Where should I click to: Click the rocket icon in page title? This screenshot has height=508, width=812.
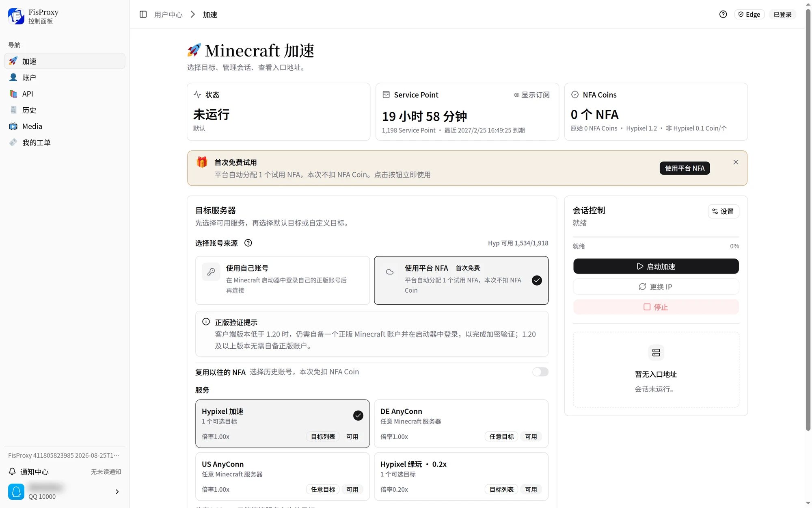point(194,50)
